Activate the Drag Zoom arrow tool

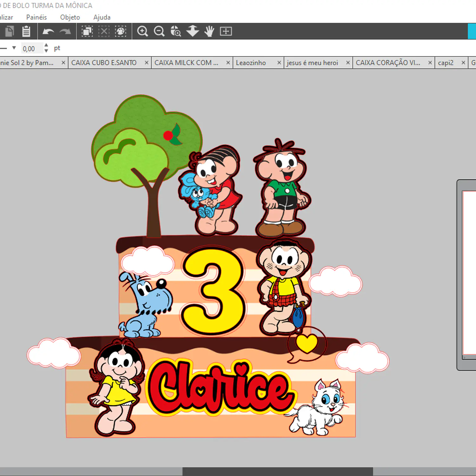point(192,31)
